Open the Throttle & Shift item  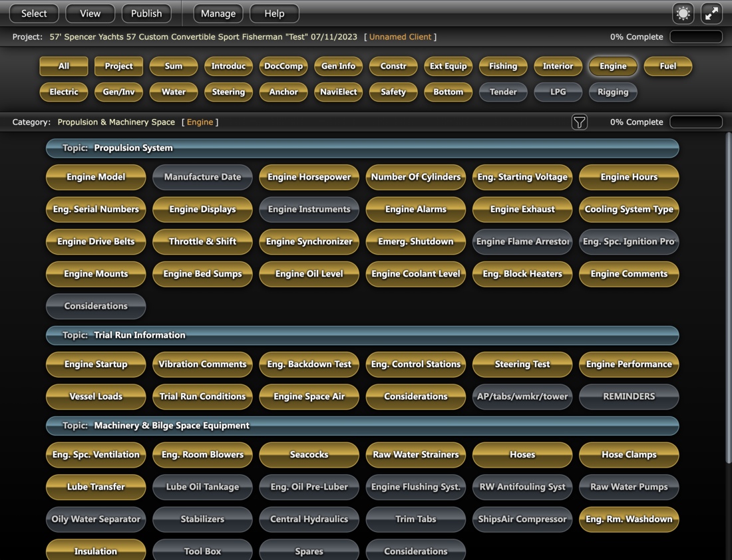(202, 241)
